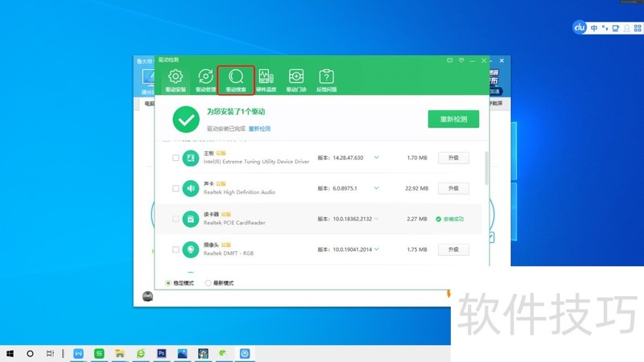Open WeChat from the taskbar
The height and width of the screenshot is (362, 644).
[x=224, y=353]
